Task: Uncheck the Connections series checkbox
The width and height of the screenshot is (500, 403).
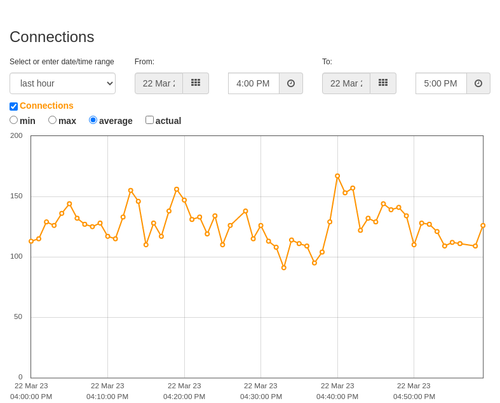Action: (14, 106)
